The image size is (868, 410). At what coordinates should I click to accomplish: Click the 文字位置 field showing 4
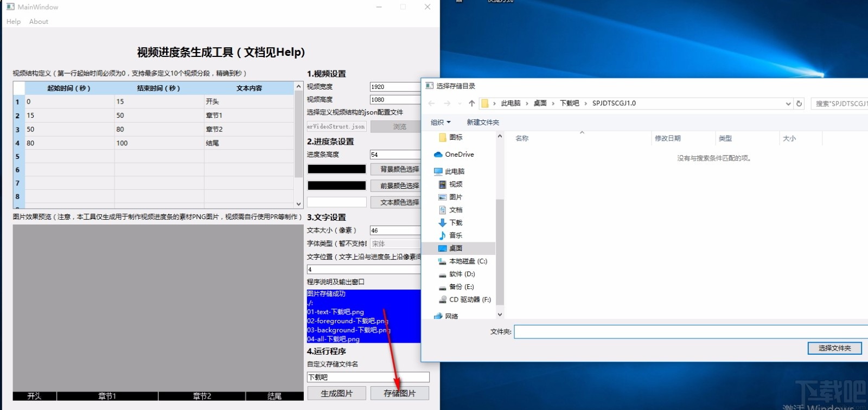click(364, 270)
